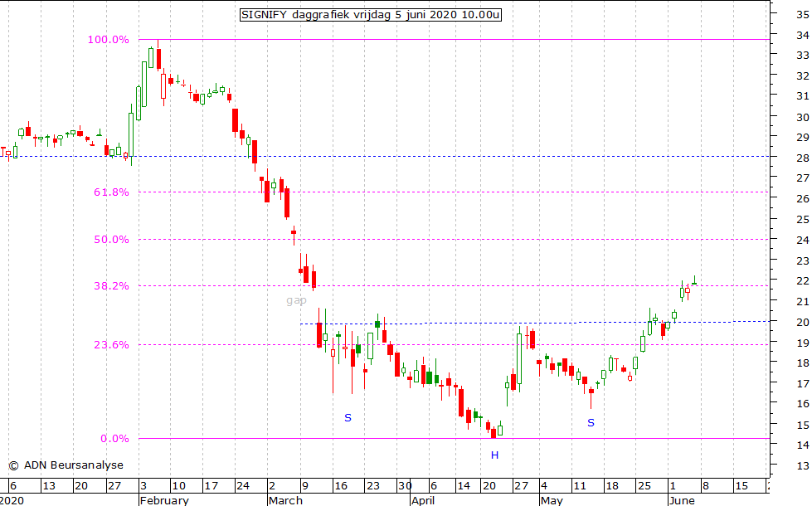Select the 23.6% Fibonacci label
Screen dimensions: 812x506
[x=111, y=344]
